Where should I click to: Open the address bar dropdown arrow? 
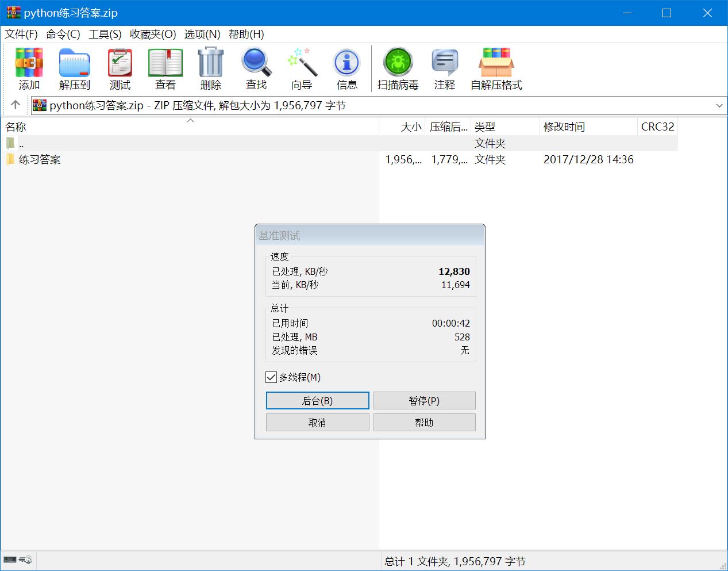[719, 105]
